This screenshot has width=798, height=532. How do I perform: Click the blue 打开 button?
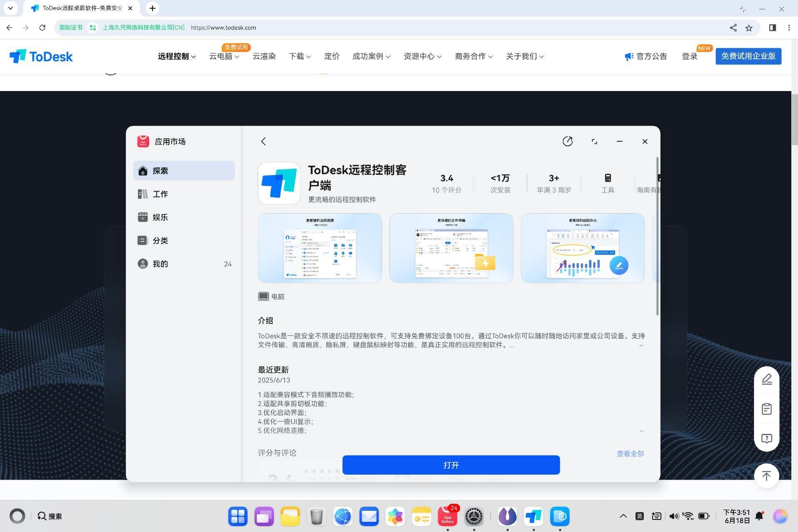(x=451, y=465)
